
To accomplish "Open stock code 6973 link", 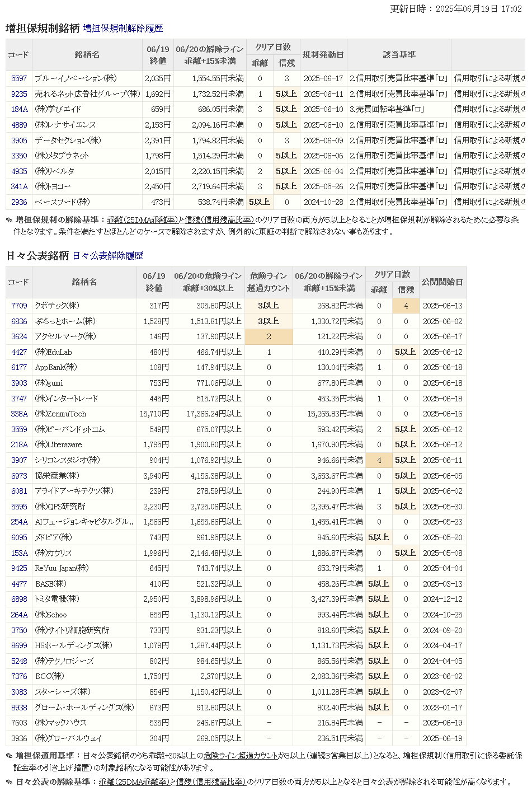I will [19, 476].
